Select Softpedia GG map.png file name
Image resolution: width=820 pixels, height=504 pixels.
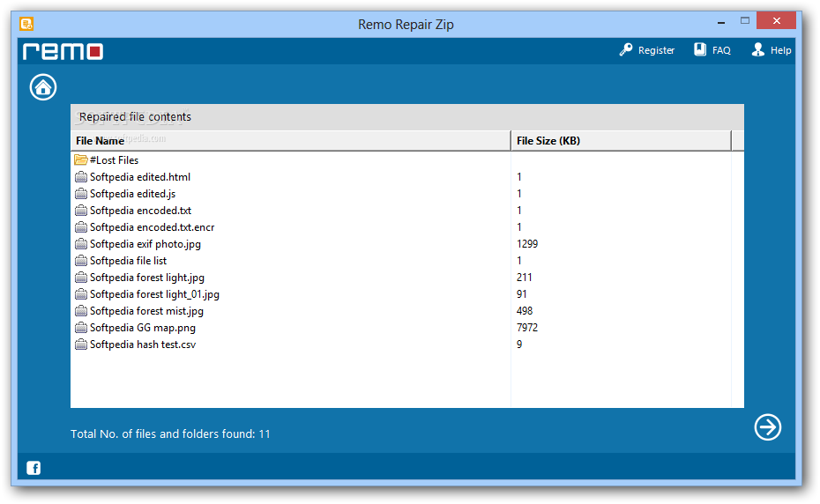(143, 328)
